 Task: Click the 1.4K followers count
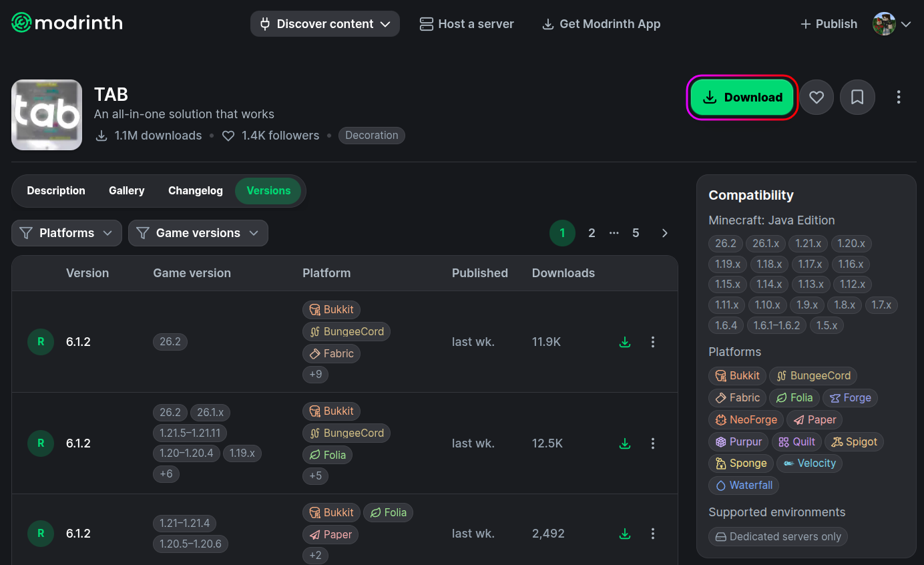pos(271,136)
